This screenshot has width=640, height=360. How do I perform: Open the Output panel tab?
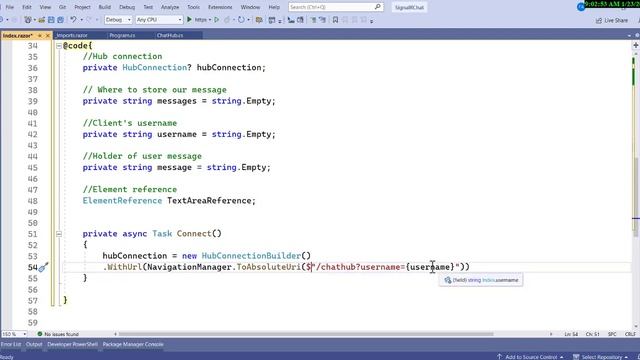tap(34, 344)
